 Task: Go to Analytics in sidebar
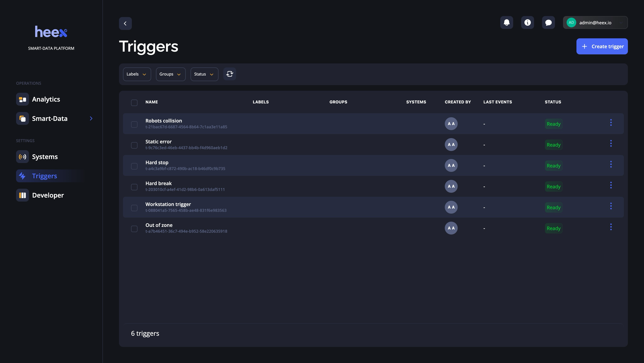[46, 99]
